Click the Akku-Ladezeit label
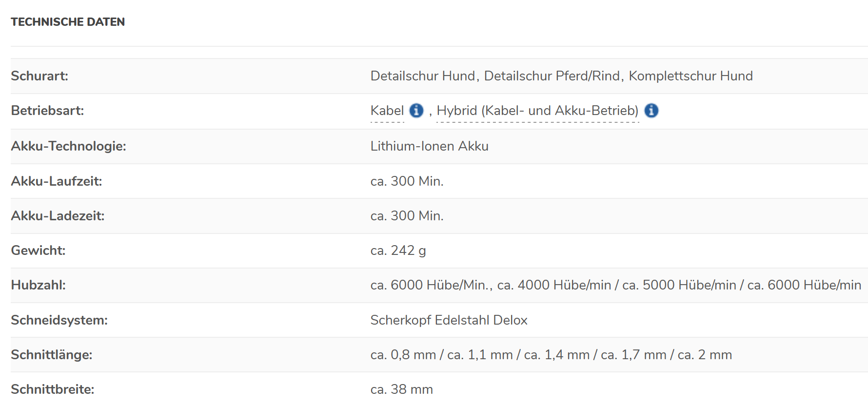Image resolution: width=868 pixels, height=406 pixels. pyautogui.click(x=58, y=216)
